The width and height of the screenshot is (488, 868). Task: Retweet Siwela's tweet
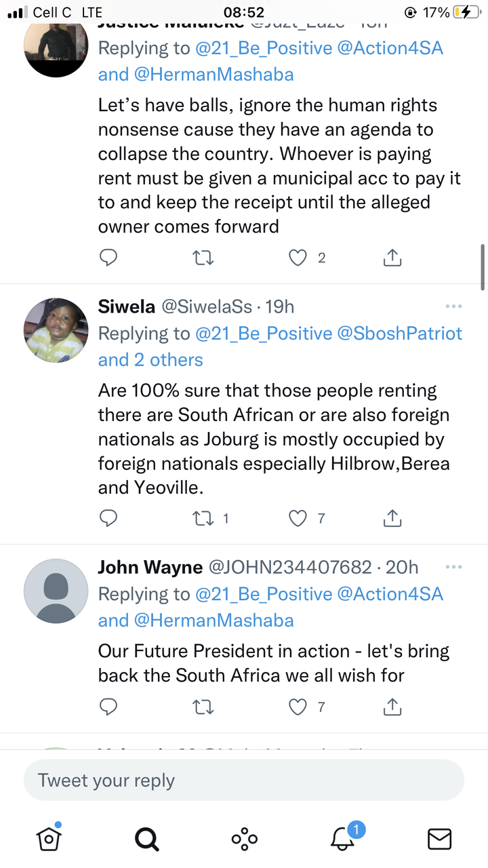coord(203,518)
